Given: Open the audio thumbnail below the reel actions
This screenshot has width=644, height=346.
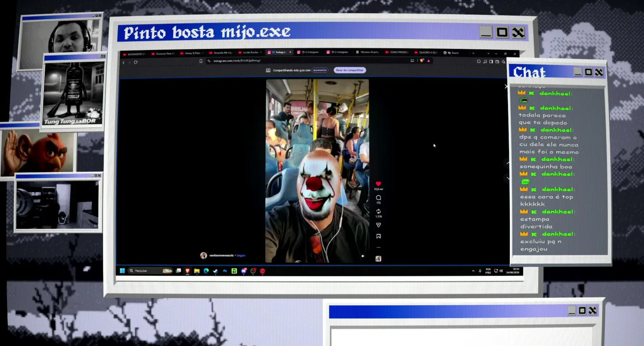Looking at the screenshot, I should 378,259.
